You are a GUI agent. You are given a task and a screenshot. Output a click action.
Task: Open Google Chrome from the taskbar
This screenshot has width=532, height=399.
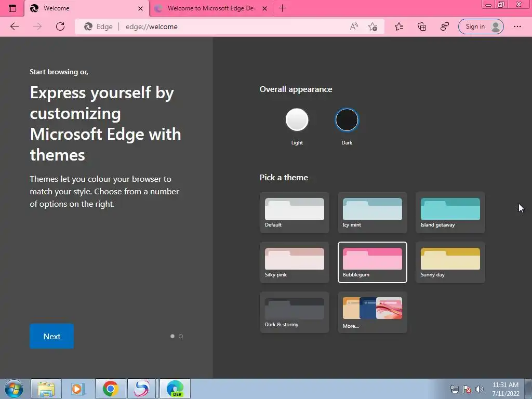[110, 389]
